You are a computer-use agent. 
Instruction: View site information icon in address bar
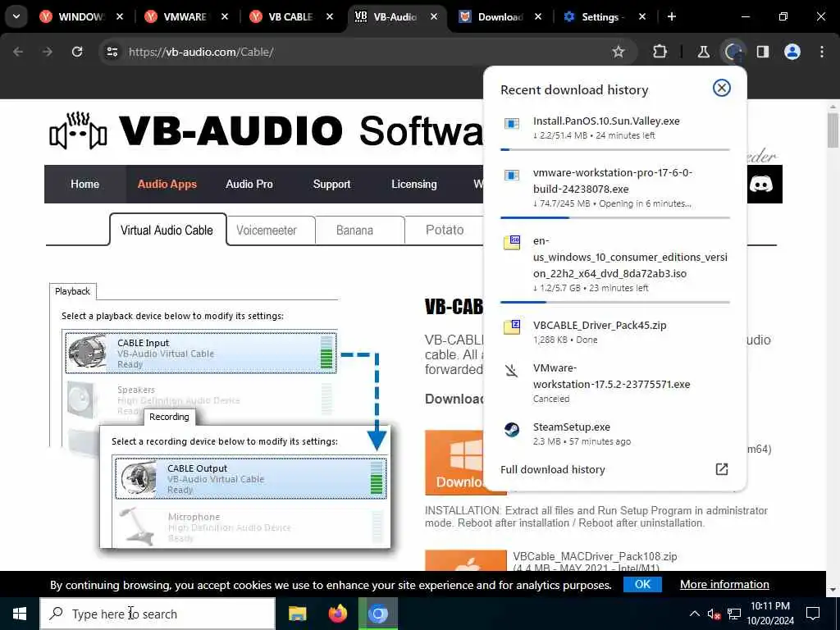(112, 52)
